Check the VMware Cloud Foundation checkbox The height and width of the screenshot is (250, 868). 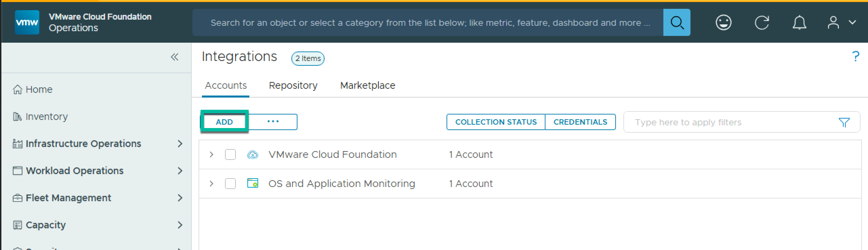tap(230, 154)
